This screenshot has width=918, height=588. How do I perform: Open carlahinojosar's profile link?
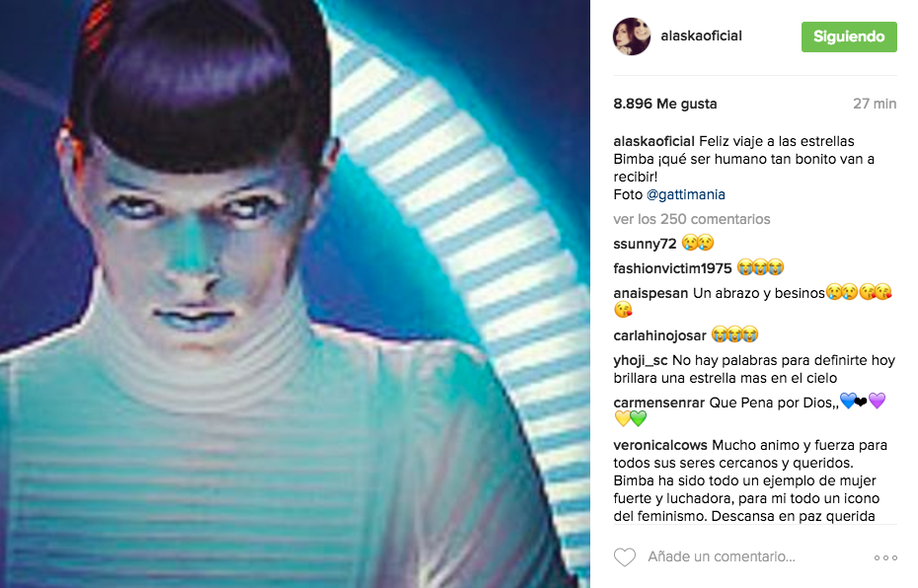(x=659, y=335)
